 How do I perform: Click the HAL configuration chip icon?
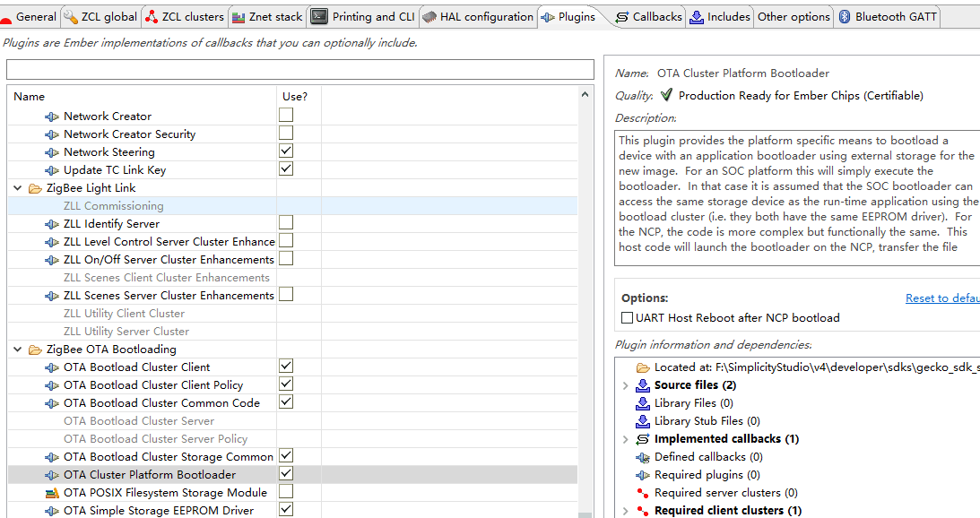[x=429, y=16]
